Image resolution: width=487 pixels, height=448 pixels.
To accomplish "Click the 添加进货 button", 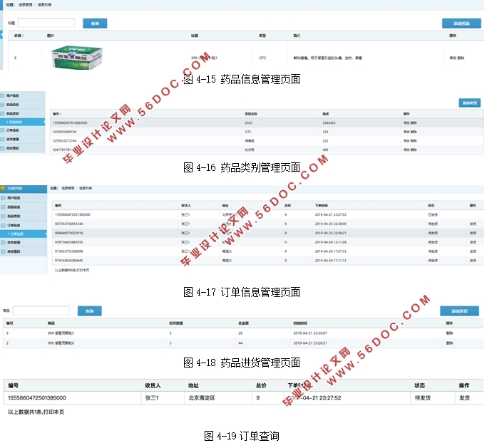I will (x=459, y=311).
